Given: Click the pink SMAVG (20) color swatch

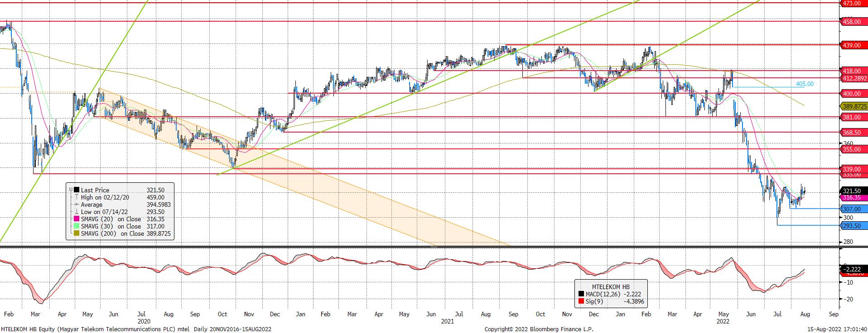Looking at the screenshot, I should tap(77, 219).
